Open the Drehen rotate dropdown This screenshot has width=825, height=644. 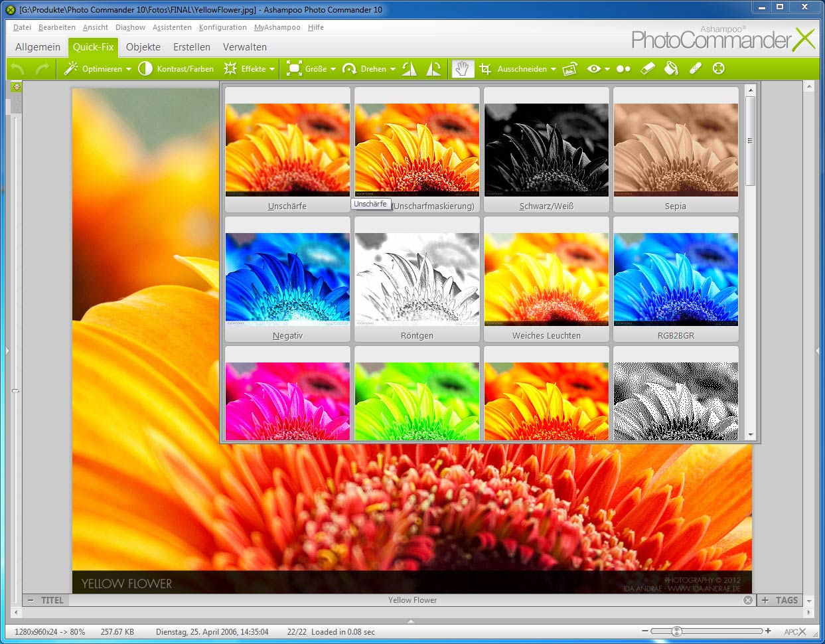[393, 69]
